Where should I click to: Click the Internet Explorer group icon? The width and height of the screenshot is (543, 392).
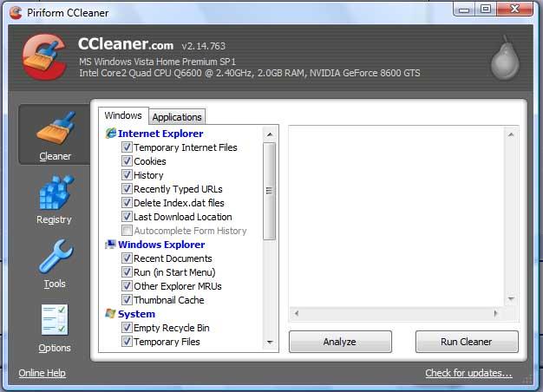tap(111, 134)
